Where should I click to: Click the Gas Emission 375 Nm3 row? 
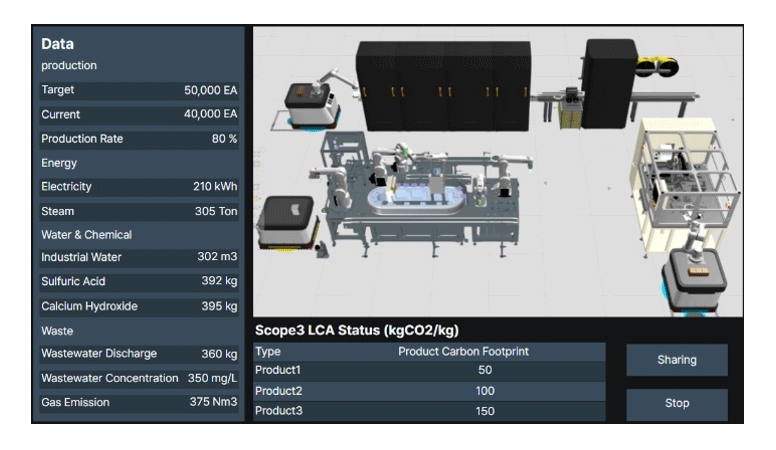pos(139,402)
